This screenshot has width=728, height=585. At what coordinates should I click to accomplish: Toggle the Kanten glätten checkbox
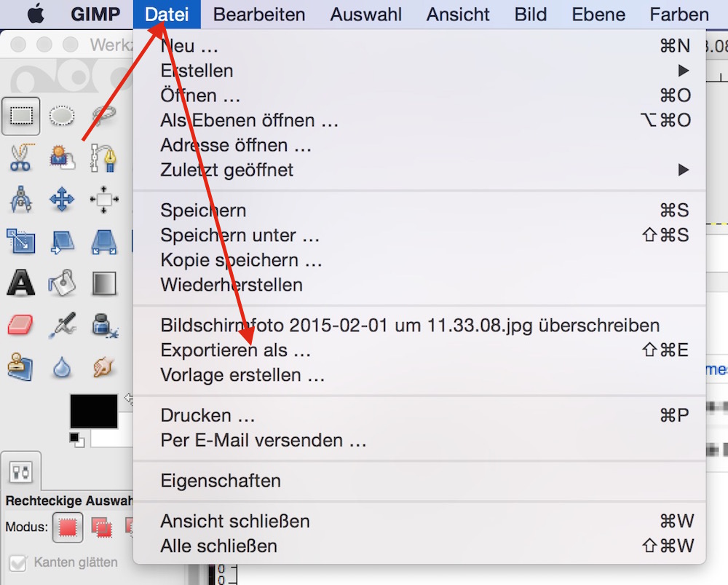pyautogui.click(x=19, y=563)
